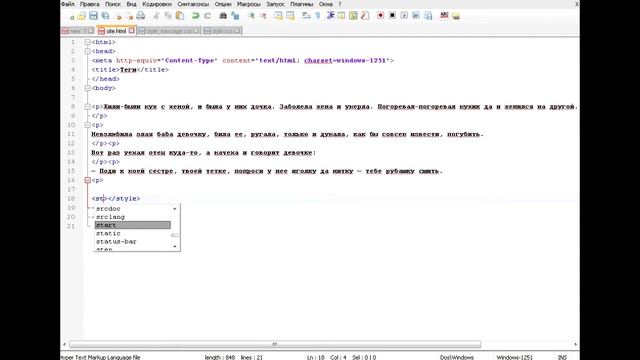Click the Windows-1251 encoding in status bar
This screenshot has height=360, width=640.
[x=514, y=357]
